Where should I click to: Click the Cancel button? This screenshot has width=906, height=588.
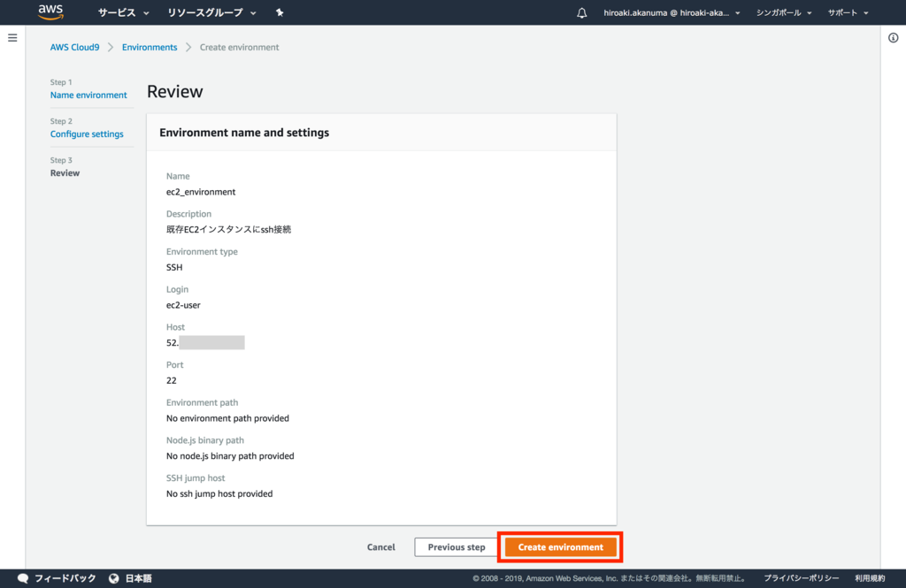pos(380,547)
